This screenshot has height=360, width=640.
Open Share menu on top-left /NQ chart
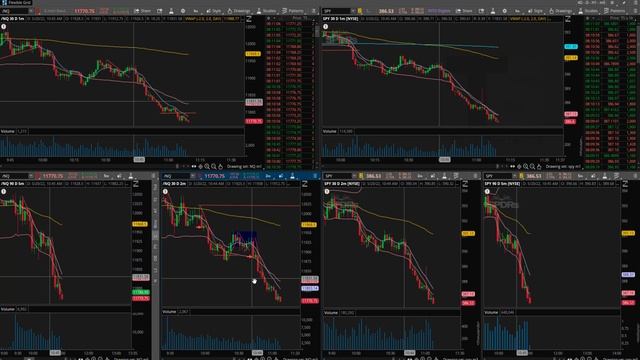click(x=143, y=11)
